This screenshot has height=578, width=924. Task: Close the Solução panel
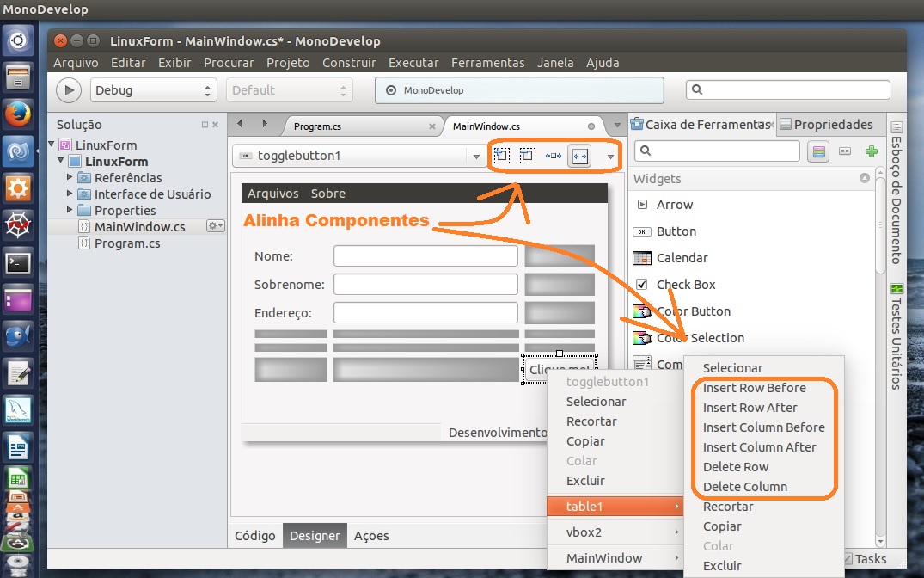(215, 125)
